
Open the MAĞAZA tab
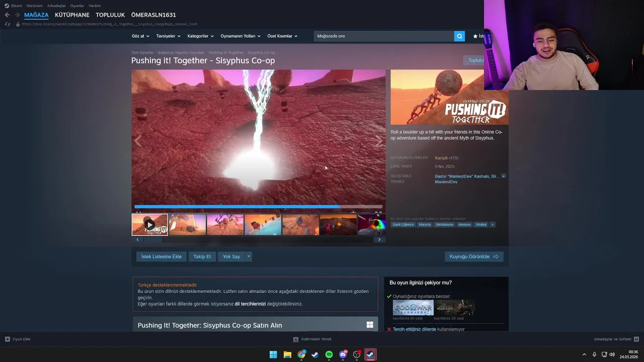click(36, 15)
